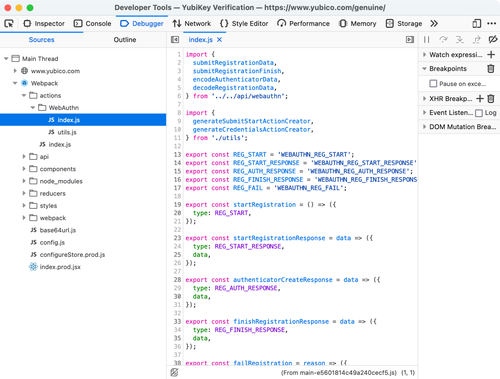Toggle responsive design mode icon

pos(477,24)
